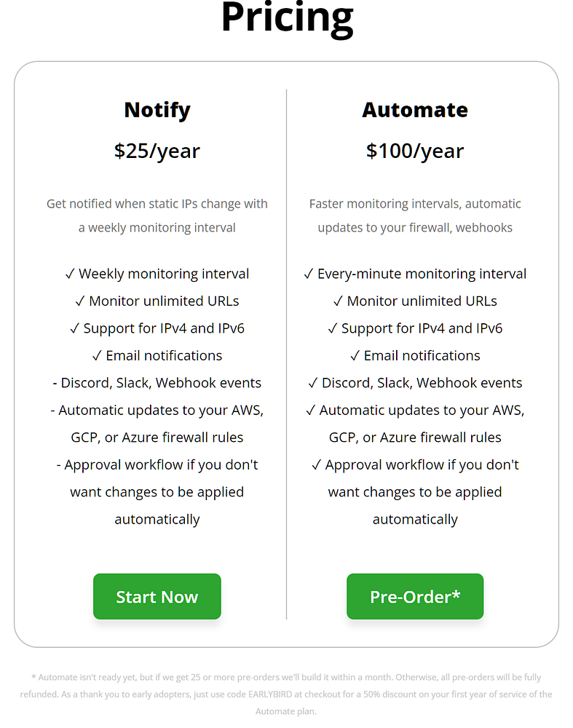
Task: Select the Notify plan heading
Action: (157, 110)
